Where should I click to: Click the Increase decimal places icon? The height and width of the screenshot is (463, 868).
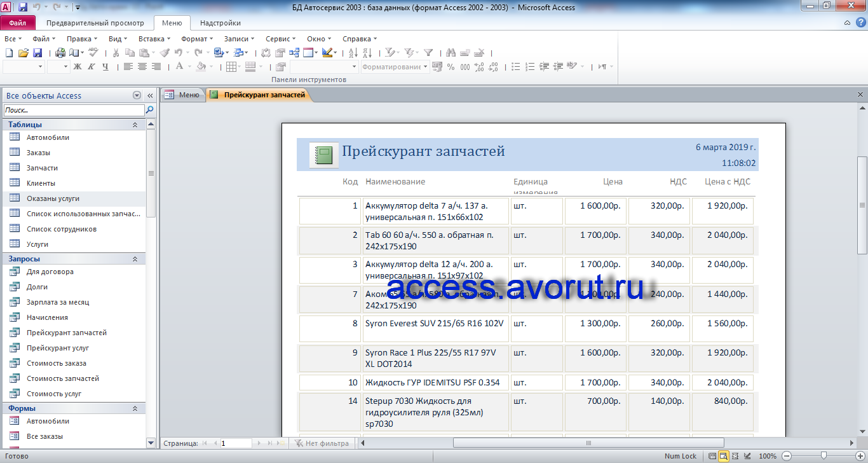pyautogui.click(x=479, y=67)
